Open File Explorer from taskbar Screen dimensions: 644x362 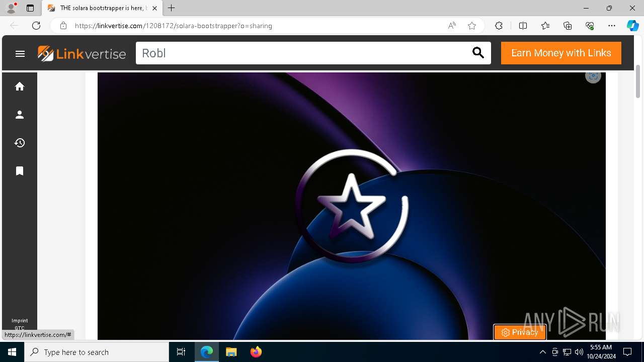tap(231, 352)
